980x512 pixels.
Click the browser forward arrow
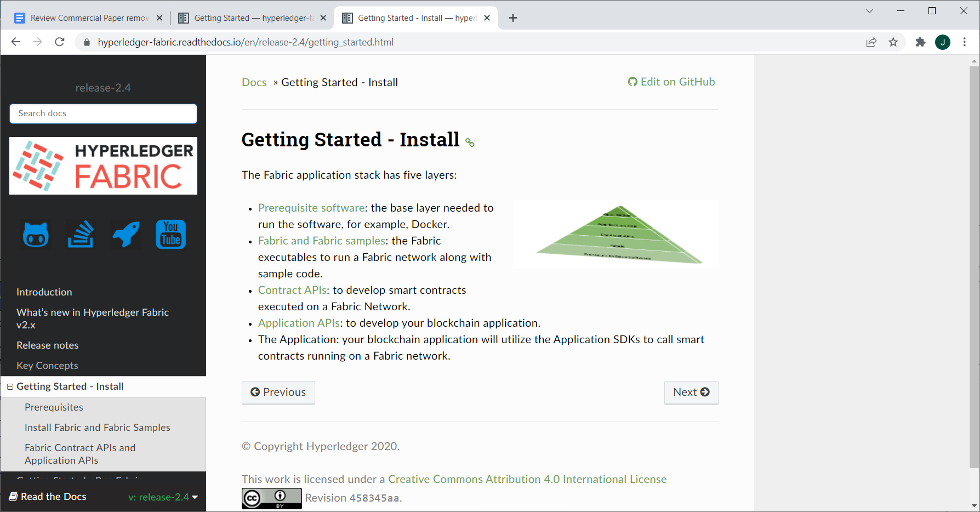tap(37, 42)
